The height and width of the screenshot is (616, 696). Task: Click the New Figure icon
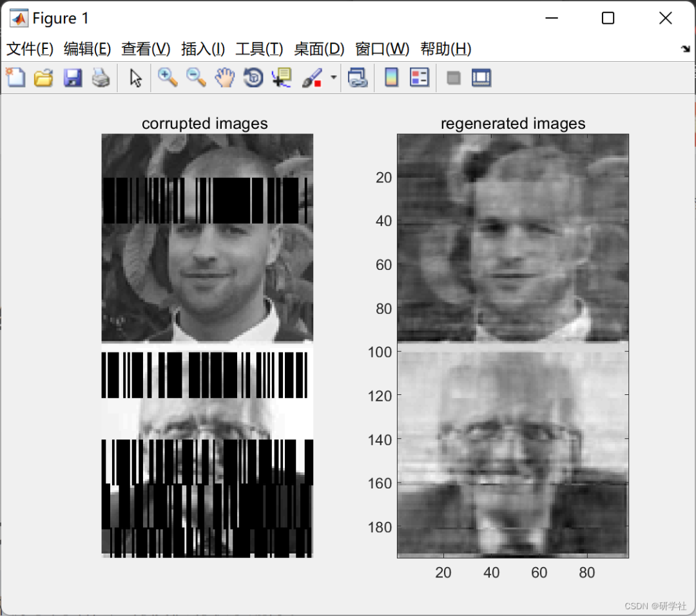[16, 78]
